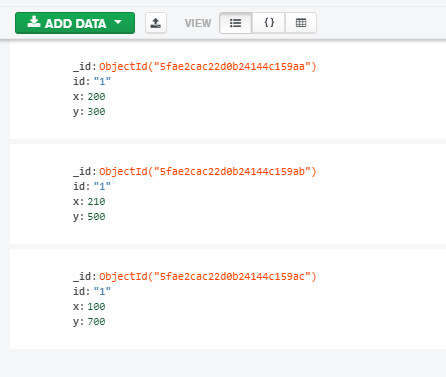Click x value 100
446x377 pixels.
point(96,307)
